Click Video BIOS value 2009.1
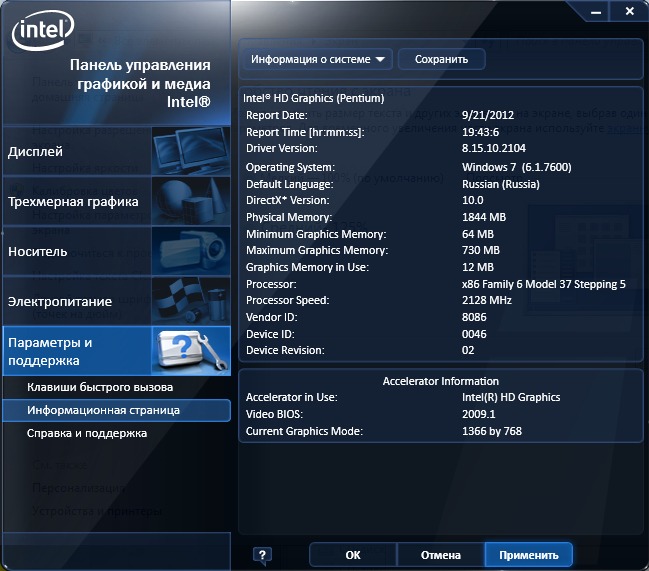The width and height of the screenshot is (649, 571). pos(478,414)
